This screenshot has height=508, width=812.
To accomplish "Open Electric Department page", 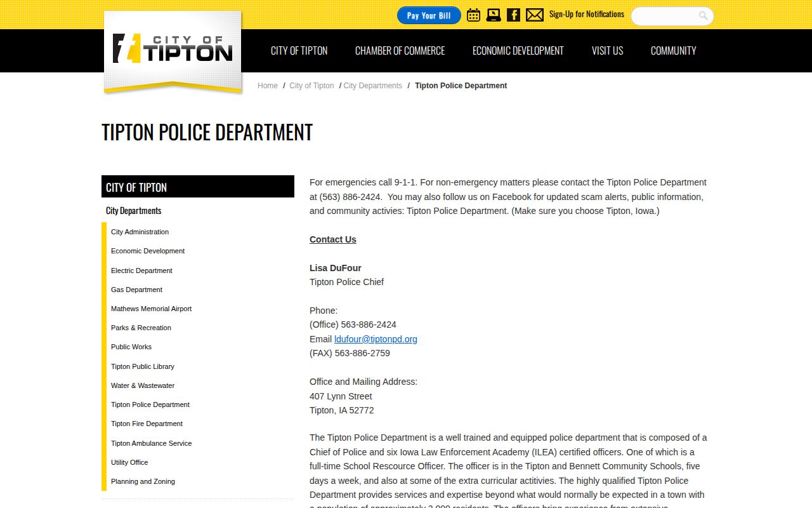I will [141, 271].
